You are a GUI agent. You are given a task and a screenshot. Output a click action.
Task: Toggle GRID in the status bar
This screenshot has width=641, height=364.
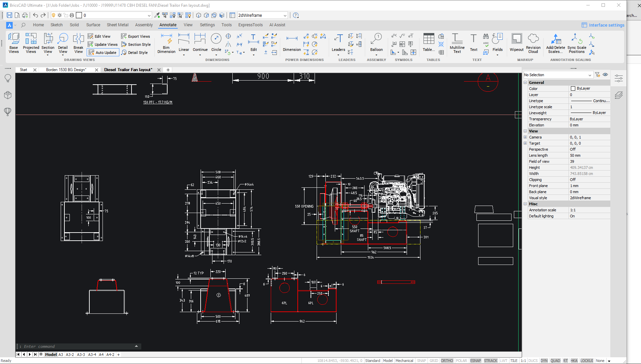[434, 361]
